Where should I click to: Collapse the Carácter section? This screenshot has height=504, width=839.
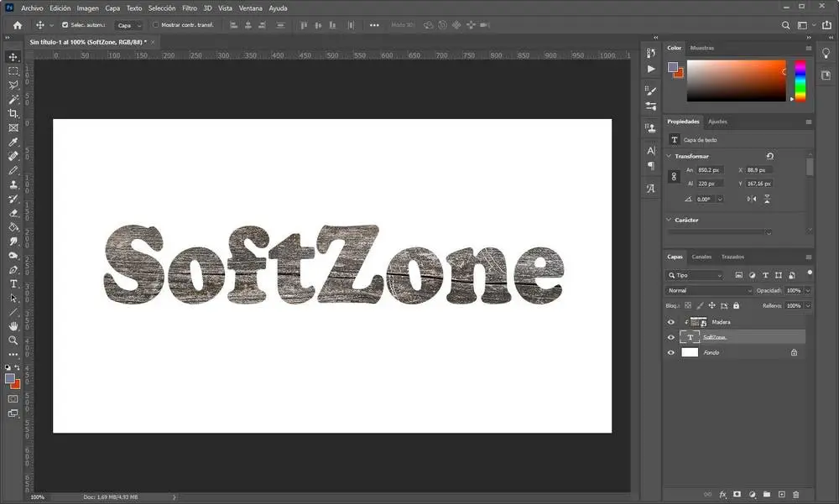(x=669, y=220)
